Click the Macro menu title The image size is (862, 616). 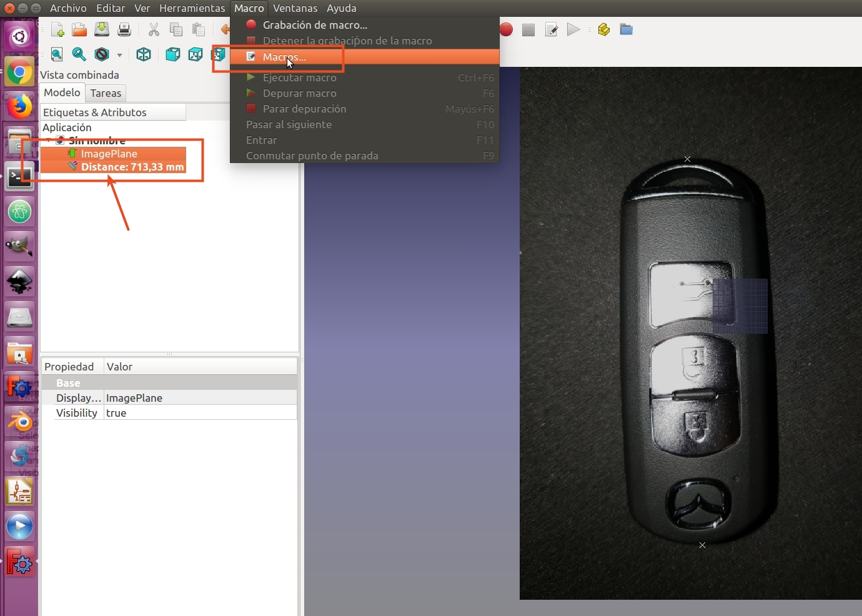249,8
